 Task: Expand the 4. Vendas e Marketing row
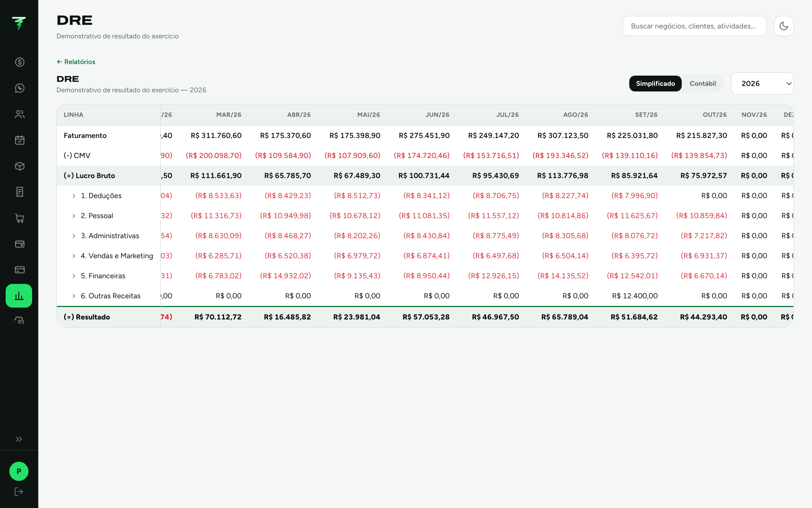tap(74, 256)
